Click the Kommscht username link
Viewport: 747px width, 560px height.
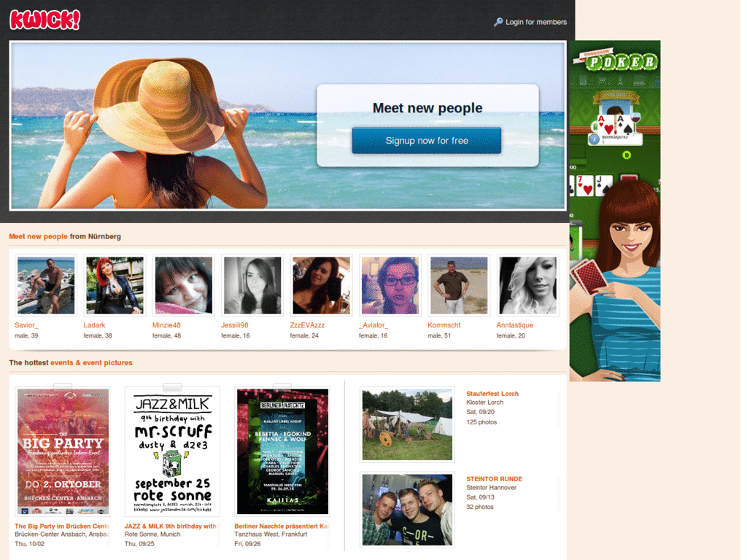444,325
